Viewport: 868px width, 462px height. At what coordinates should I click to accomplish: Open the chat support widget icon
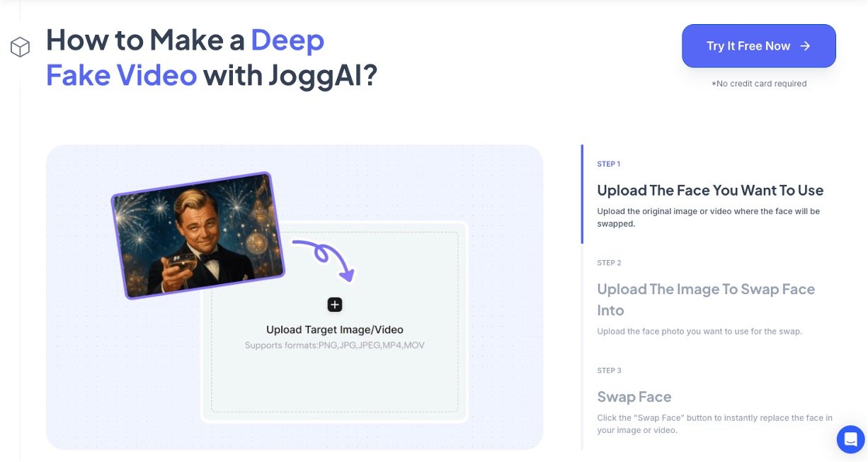(850, 439)
